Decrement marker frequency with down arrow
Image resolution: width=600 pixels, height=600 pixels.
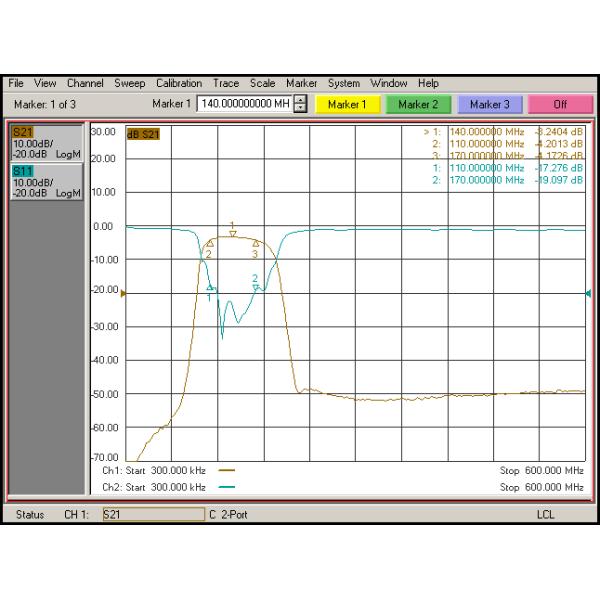301,108
